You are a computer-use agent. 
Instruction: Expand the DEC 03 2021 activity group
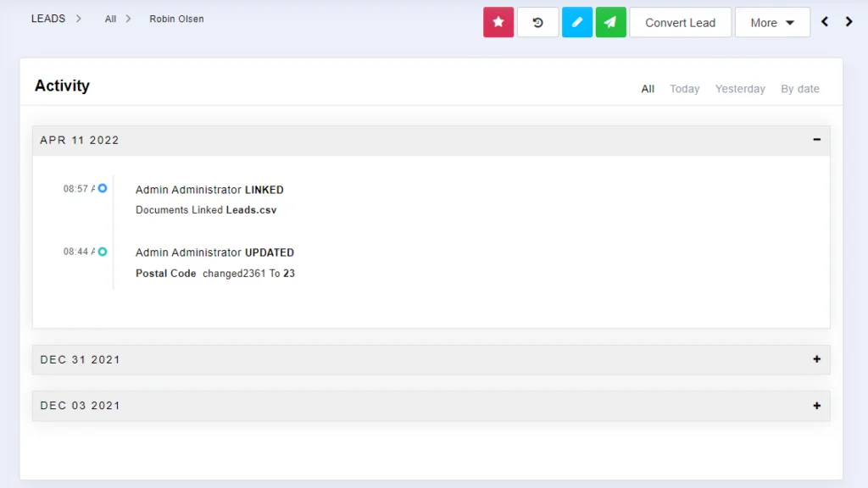click(816, 405)
